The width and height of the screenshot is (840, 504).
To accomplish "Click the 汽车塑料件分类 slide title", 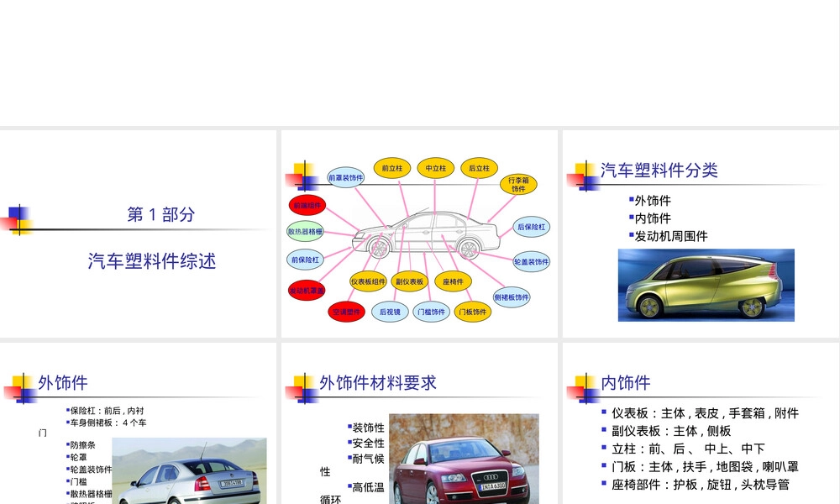I will coord(659,171).
